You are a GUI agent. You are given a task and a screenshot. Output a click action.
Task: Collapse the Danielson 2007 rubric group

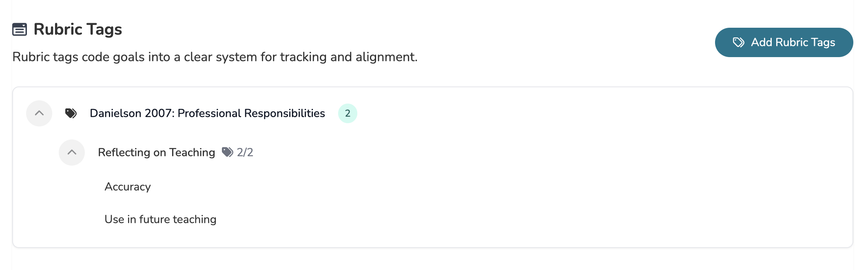tap(39, 113)
